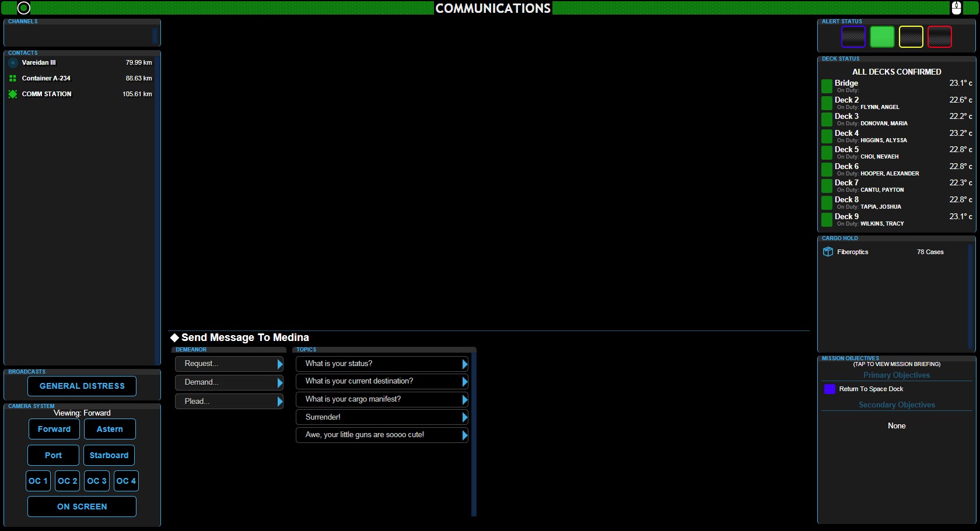Expand the Demand... demeanor option
This screenshot has width=980, height=531.
point(229,382)
